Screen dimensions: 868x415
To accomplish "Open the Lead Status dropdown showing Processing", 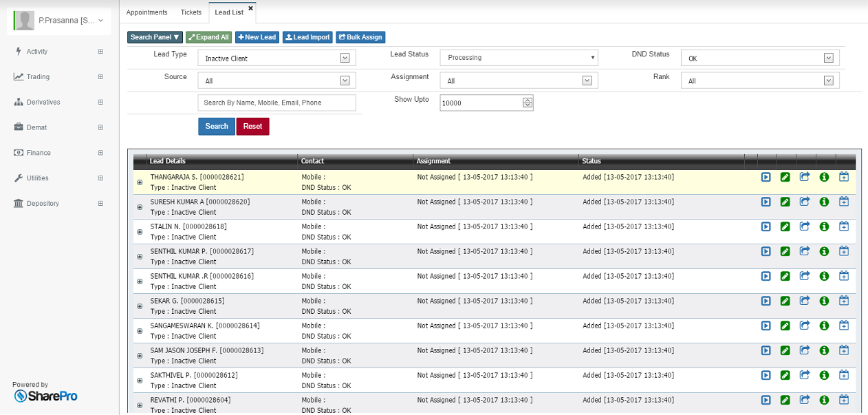I will [x=519, y=57].
